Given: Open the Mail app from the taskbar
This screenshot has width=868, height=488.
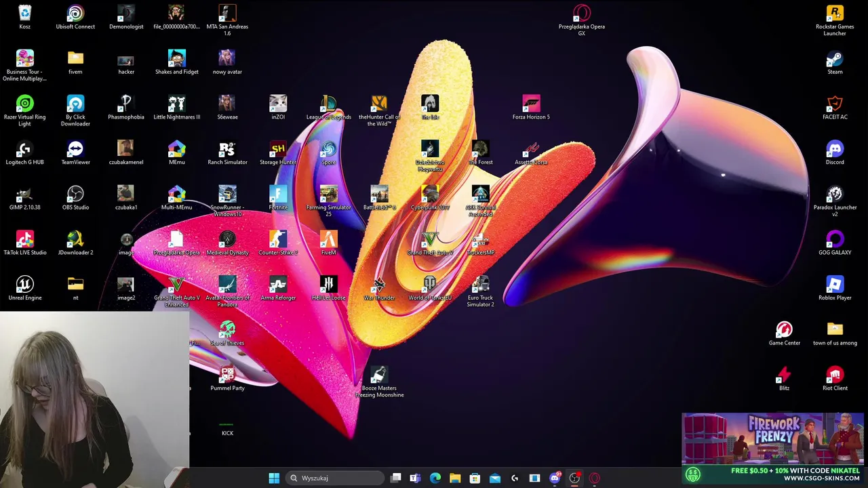Looking at the screenshot, I should (495, 478).
